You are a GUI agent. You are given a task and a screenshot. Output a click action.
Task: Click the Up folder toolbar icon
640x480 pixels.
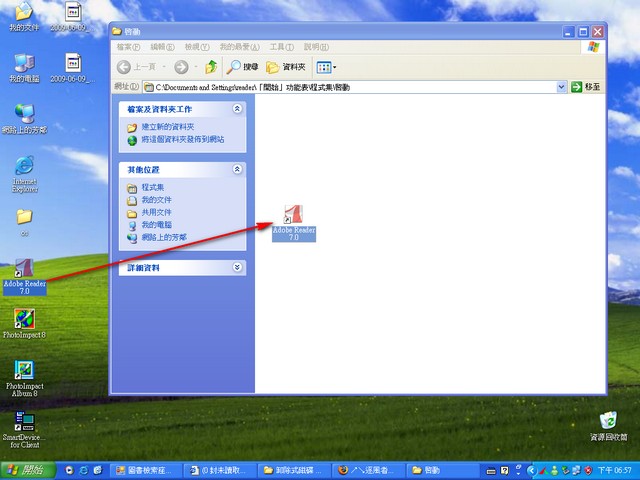(x=211, y=67)
